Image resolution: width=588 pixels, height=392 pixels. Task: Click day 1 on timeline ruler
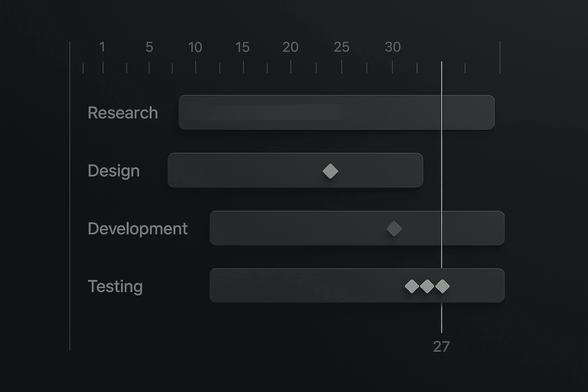point(102,47)
